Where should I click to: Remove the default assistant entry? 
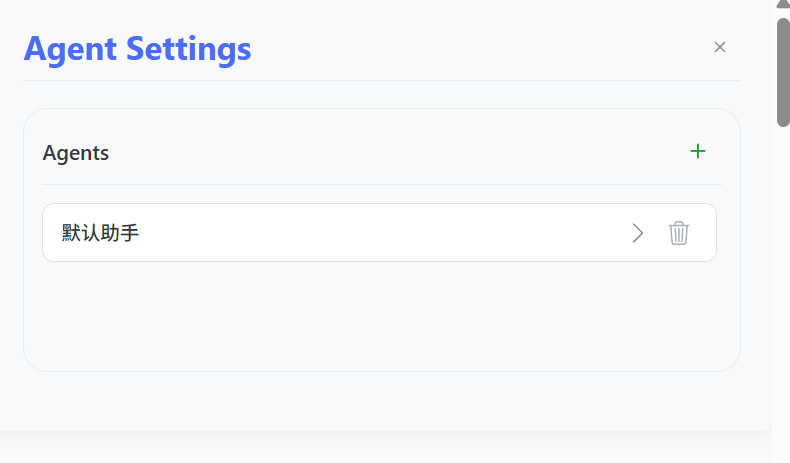pos(679,233)
